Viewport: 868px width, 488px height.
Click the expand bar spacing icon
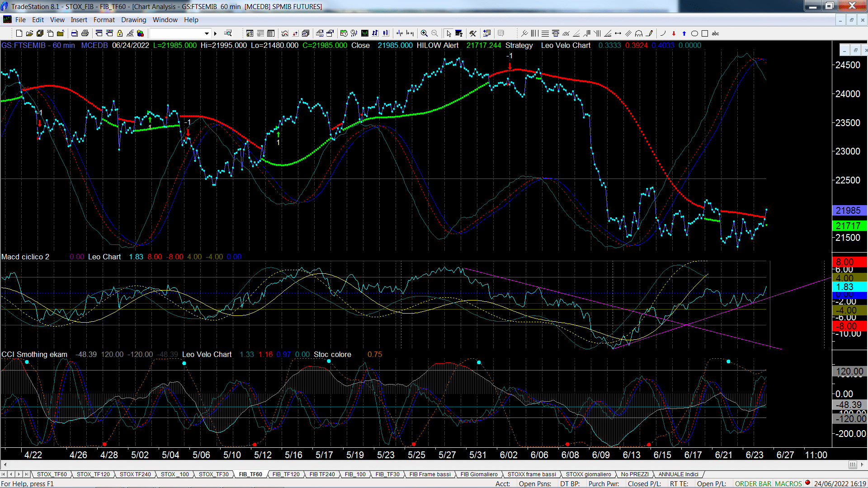coord(410,33)
